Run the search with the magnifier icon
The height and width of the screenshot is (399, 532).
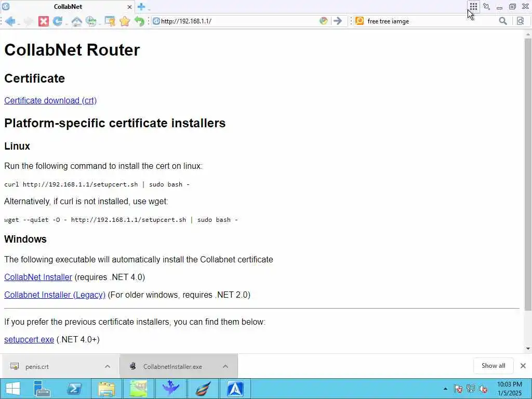pyautogui.click(x=503, y=21)
